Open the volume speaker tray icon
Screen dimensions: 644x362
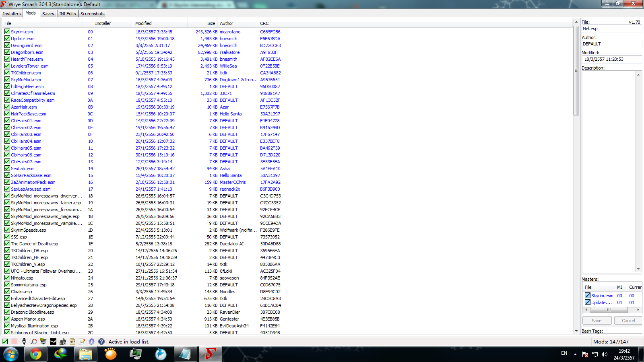(x=604, y=354)
